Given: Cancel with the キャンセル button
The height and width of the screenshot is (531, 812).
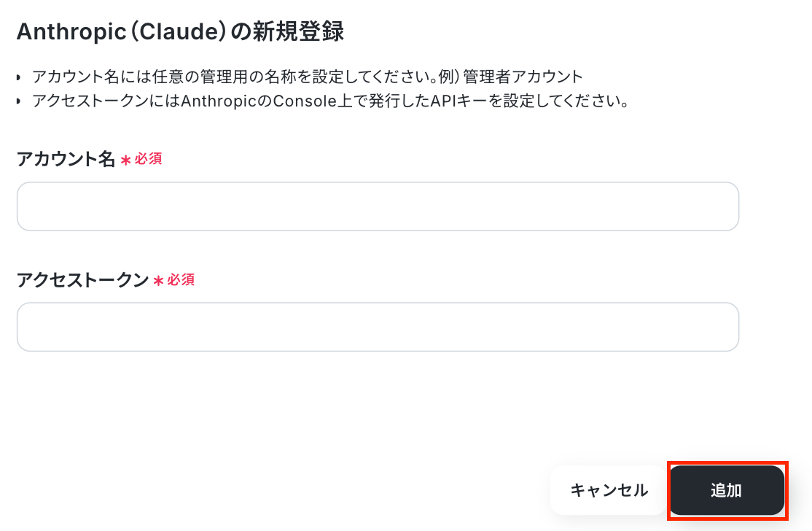Looking at the screenshot, I should tap(609, 490).
